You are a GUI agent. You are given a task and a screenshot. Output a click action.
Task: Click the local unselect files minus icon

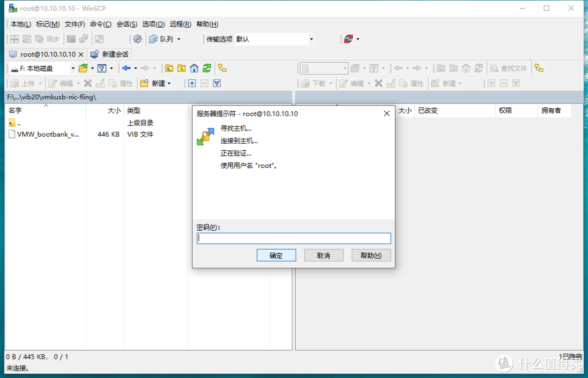pos(204,83)
